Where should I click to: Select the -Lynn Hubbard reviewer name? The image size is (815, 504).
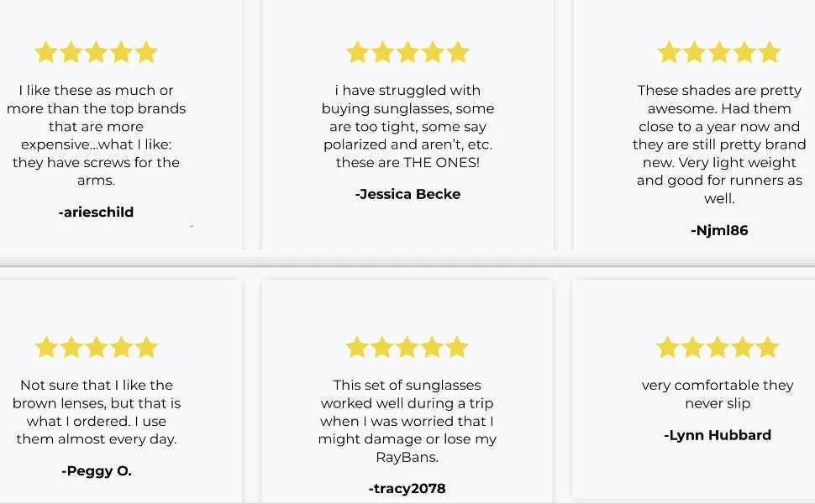coord(718,435)
